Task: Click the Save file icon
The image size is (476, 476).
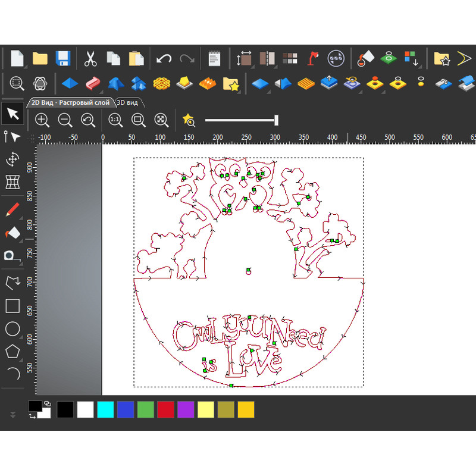Action: [x=63, y=58]
